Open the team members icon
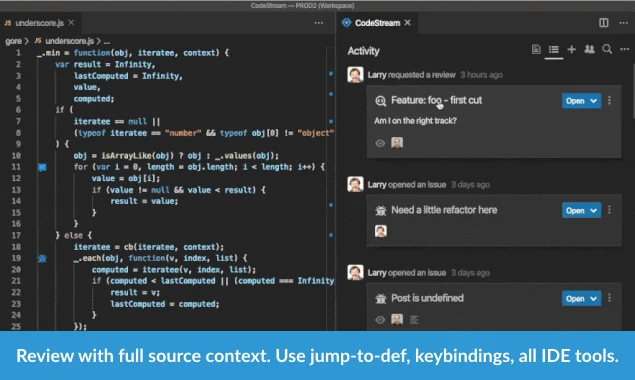The width and height of the screenshot is (635, 380). 589,49
